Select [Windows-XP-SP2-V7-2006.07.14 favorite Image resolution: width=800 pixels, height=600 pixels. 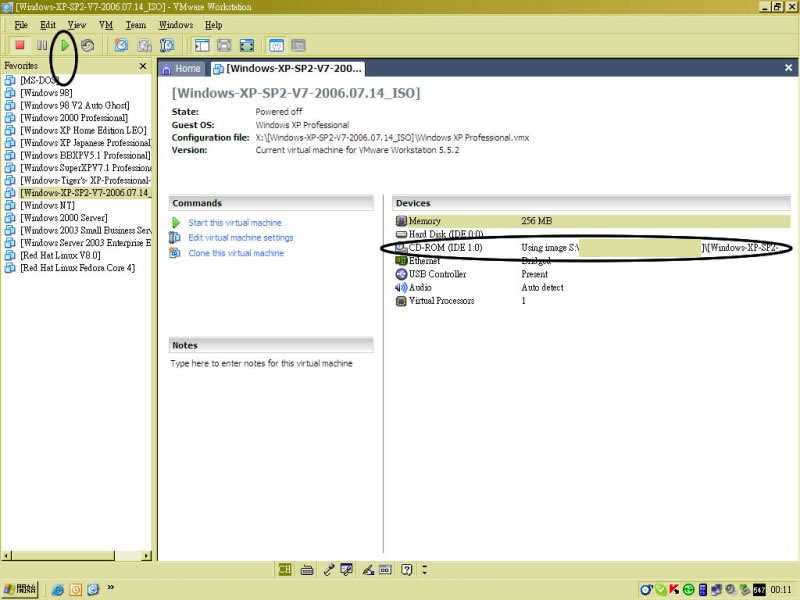[86, 193]
